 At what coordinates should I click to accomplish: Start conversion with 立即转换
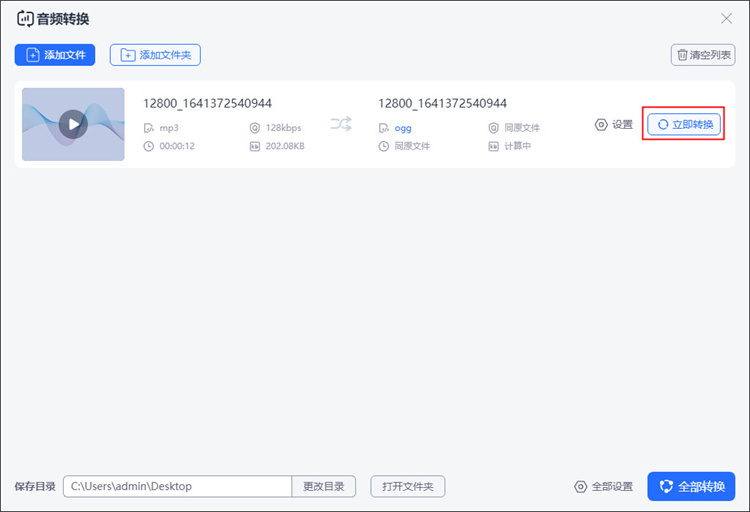coord(684,124)
